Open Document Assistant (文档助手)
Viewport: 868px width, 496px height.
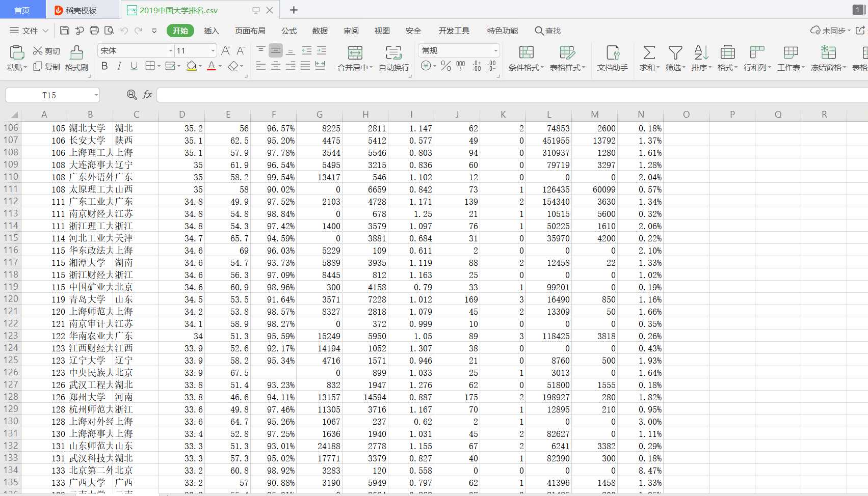(x=612, y=58)
